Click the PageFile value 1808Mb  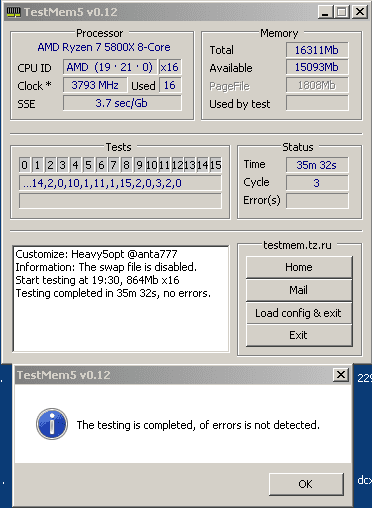(317, 85)
